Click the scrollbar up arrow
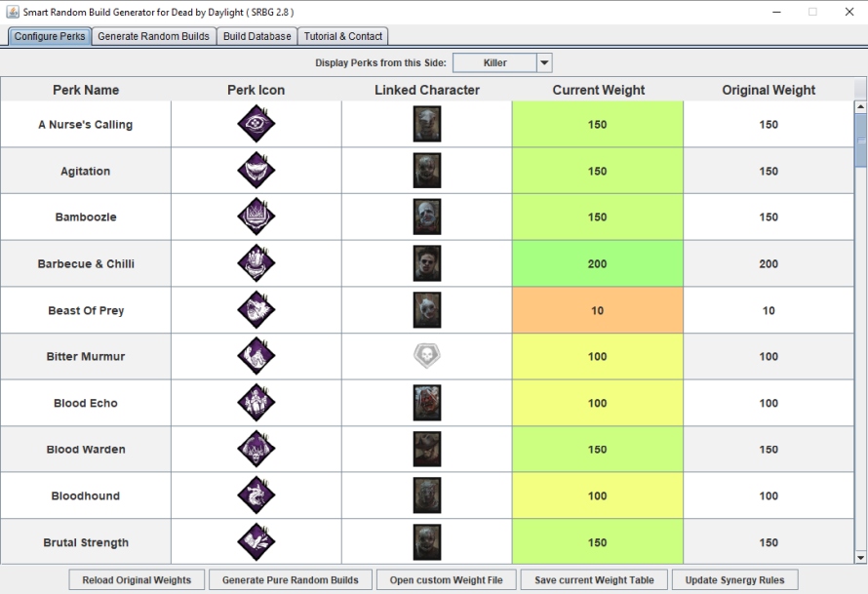 (860, 106)
